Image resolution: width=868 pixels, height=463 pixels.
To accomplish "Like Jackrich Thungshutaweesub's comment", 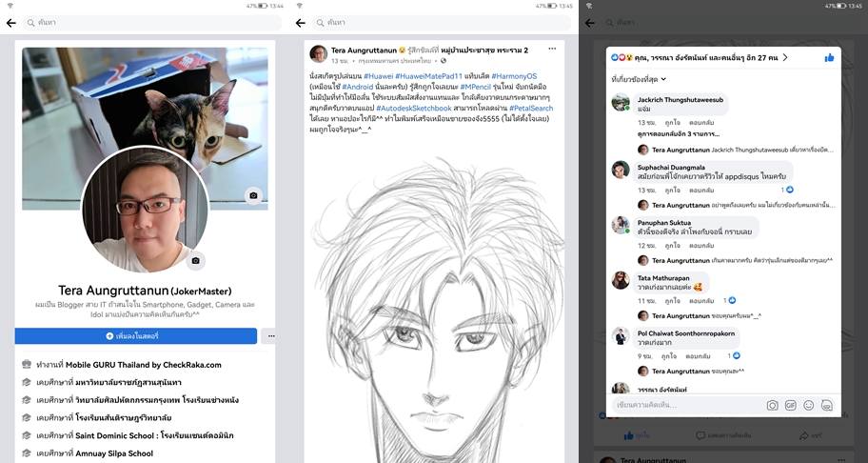I will 672,123.
